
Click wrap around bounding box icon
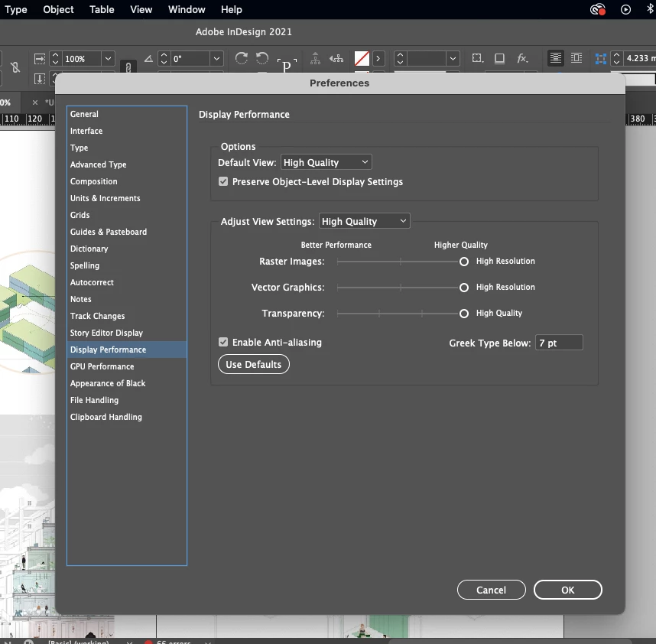coord(576,58)
